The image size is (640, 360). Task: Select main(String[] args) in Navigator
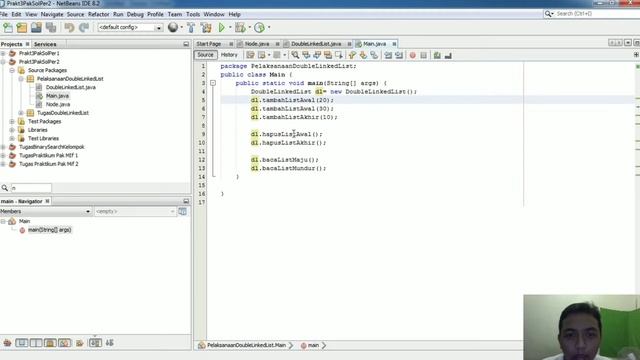(49, 230)
